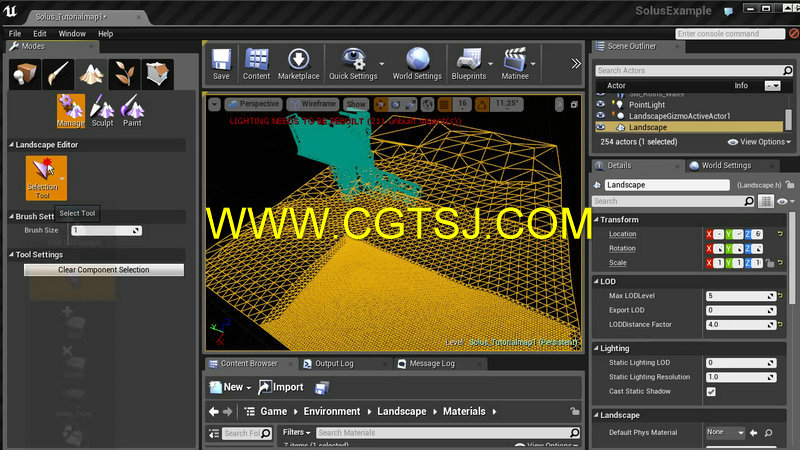Click the Import button
The height and width of the screenshot is (450, 800).
click(x=281, y=387)
